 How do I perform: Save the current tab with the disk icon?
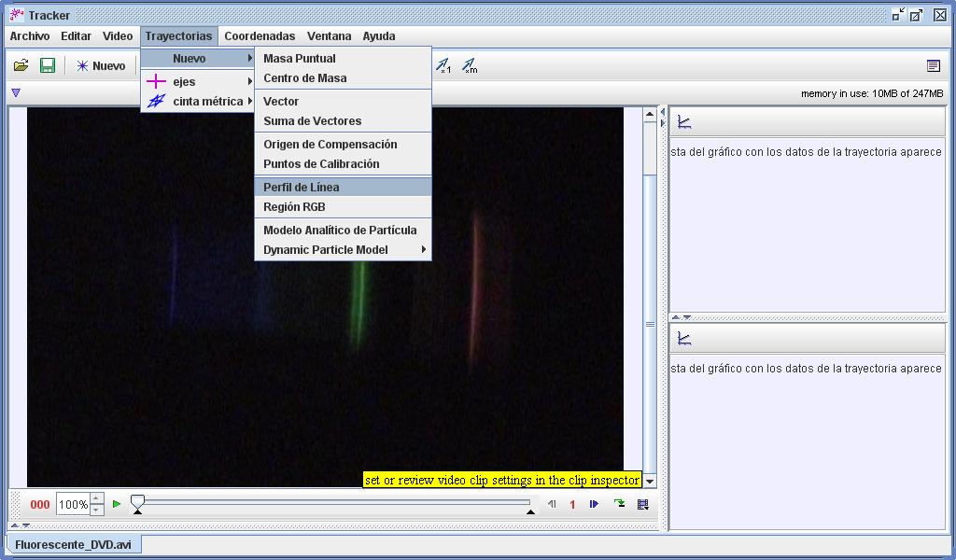[46, 65]
